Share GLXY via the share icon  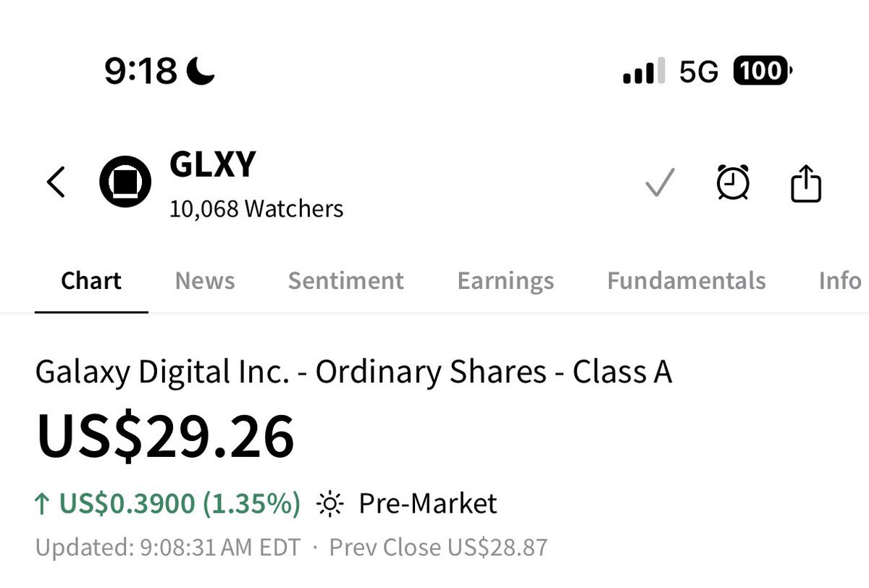coord(805,182)
